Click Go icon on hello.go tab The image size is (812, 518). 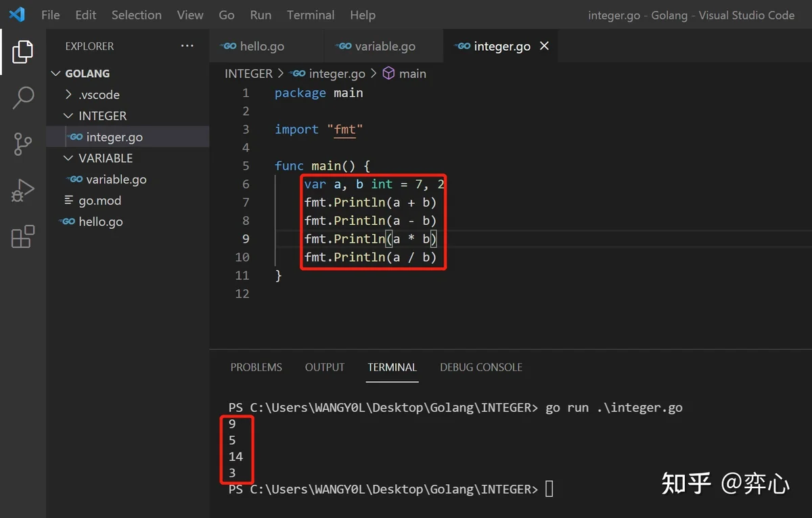coord(229,47)
